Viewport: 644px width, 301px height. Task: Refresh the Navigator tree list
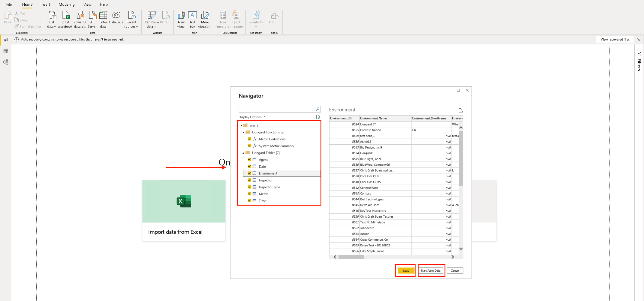318,117
